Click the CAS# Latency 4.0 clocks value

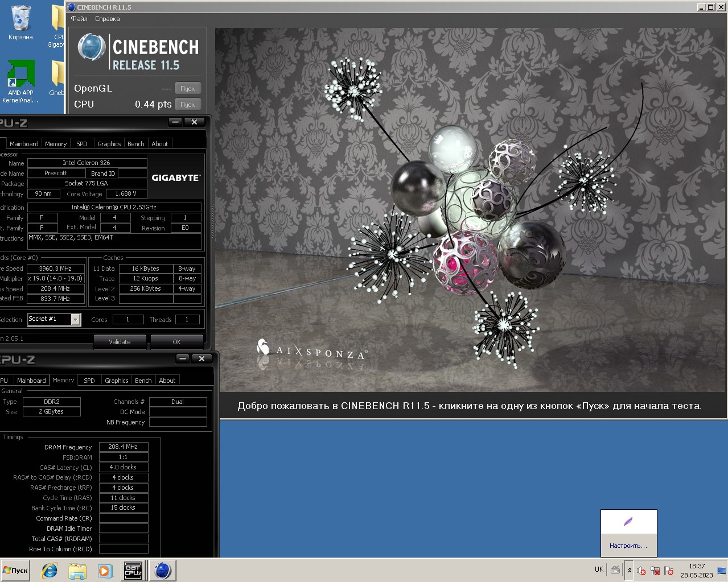coord(124,468)
